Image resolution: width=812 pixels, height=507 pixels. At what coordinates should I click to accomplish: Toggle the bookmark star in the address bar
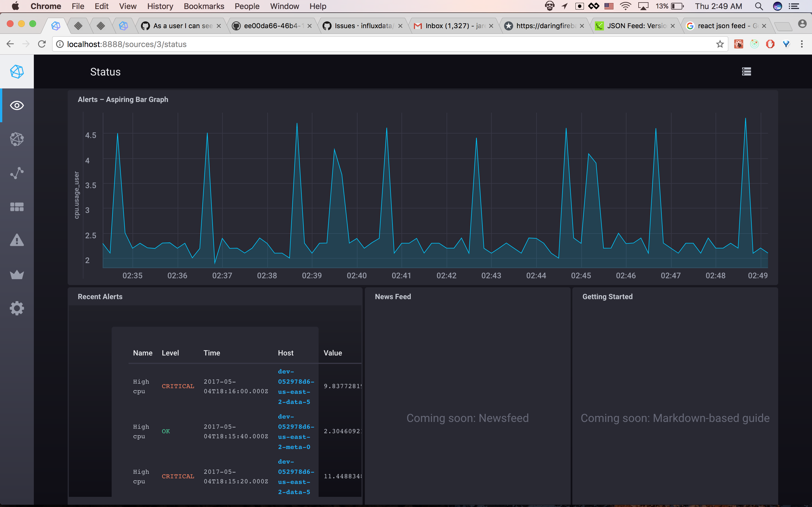pyautogui.click(x=720, y=44)
